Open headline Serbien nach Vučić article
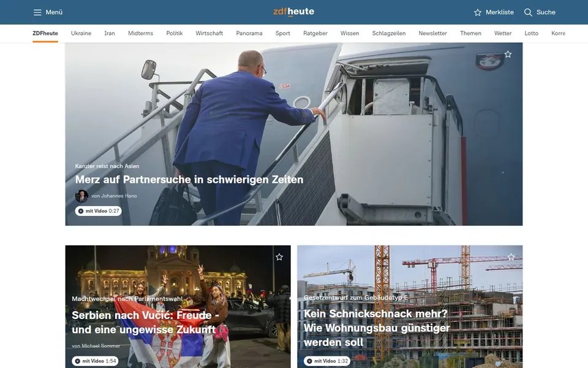This screenshot has width=588, height=368. tap(146, 322)
